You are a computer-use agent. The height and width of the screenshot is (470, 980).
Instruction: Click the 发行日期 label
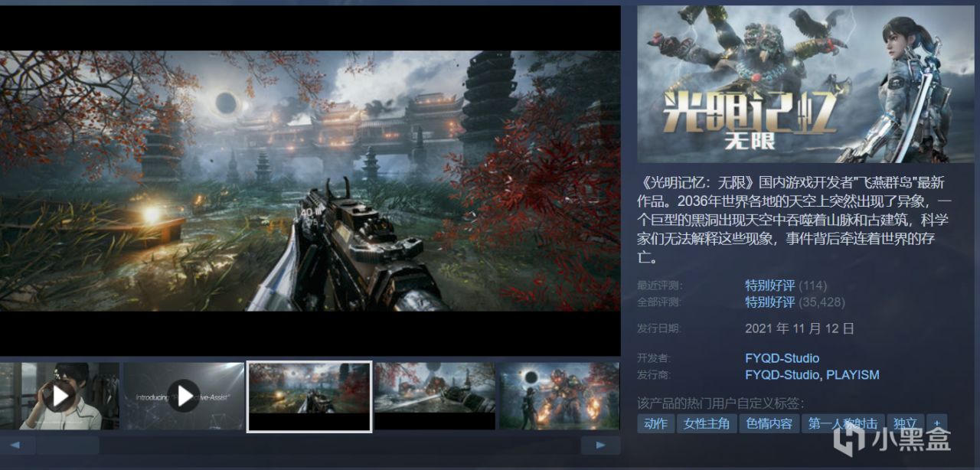(x=659, y=330)
